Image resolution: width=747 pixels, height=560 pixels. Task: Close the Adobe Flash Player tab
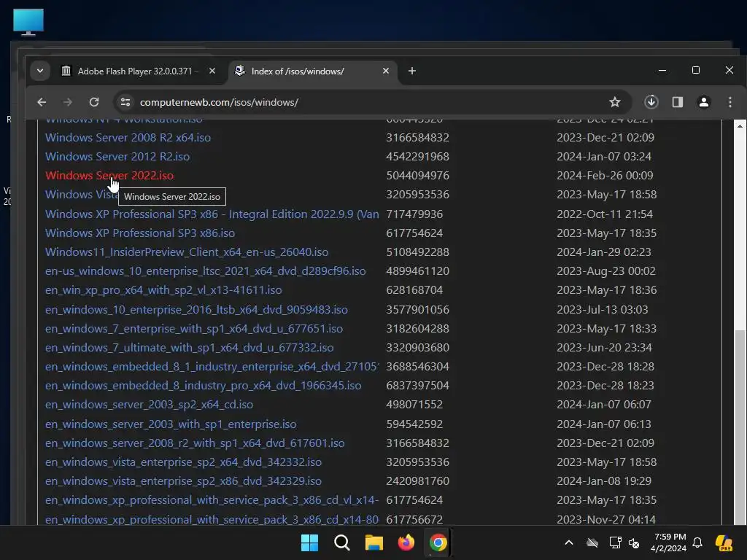click(x=212, y=71)
